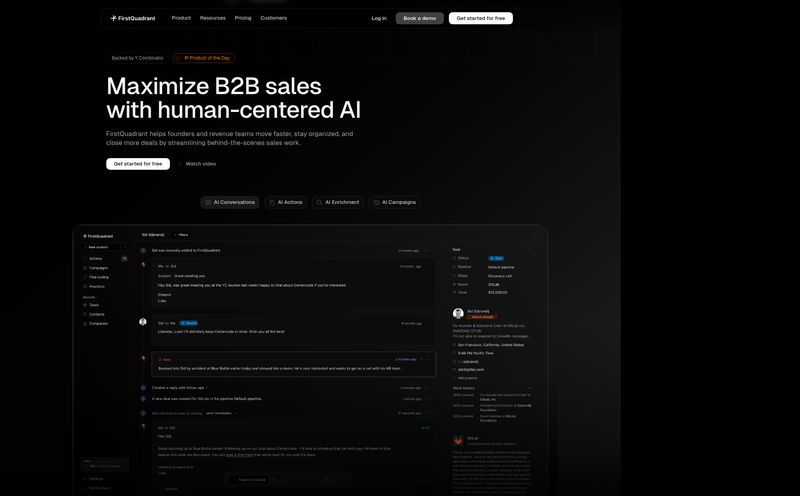The image size is (800, 496).
Task: Click navbar Get started for free button
Action: click(481, 18)
